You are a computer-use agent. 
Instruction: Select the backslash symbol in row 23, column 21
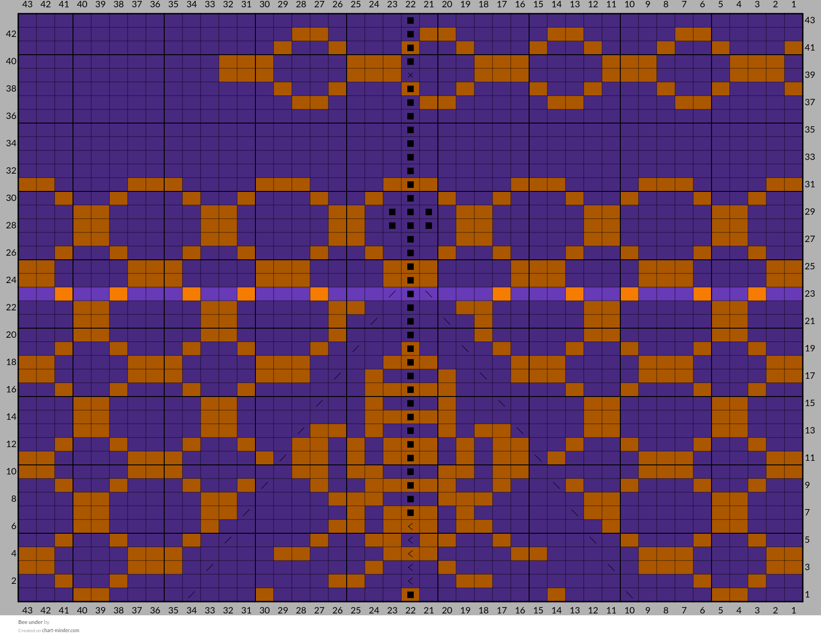pos(429,294)
